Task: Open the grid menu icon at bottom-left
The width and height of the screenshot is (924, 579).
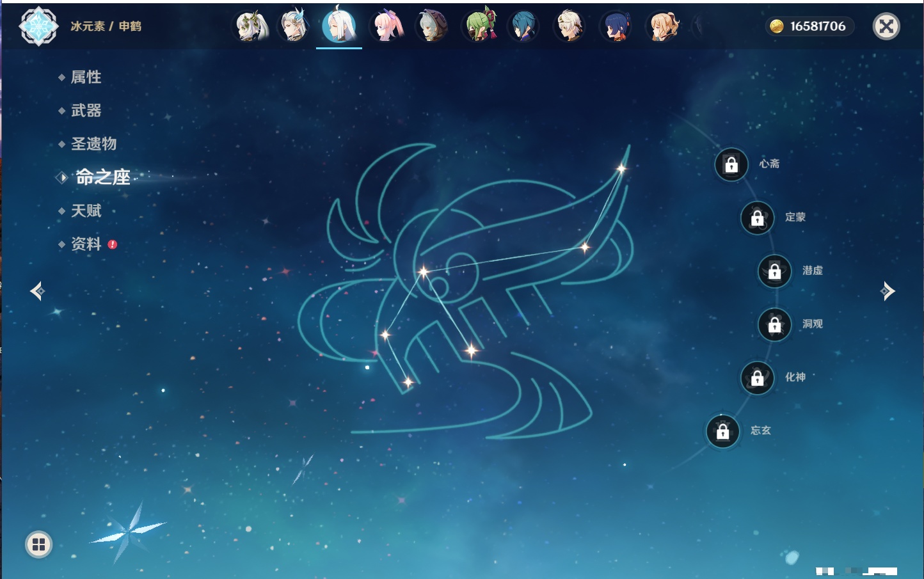Action: [x=38, y=544]
